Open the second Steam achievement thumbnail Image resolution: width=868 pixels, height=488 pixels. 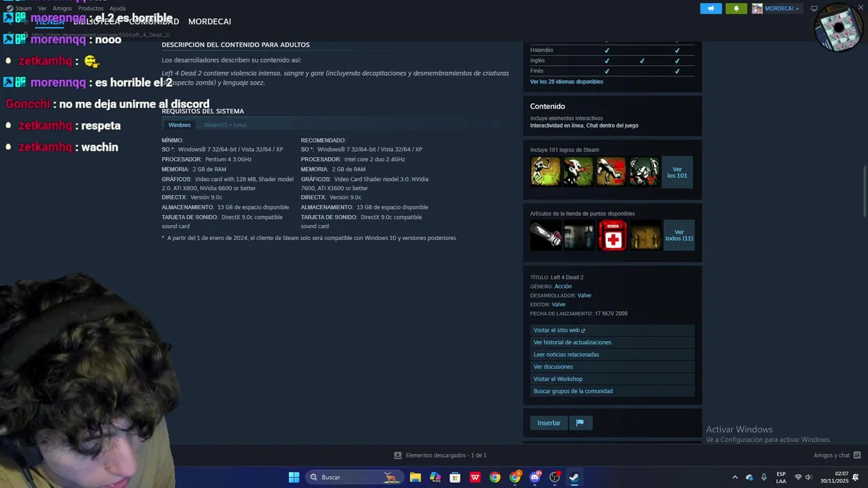pos(578,171)
